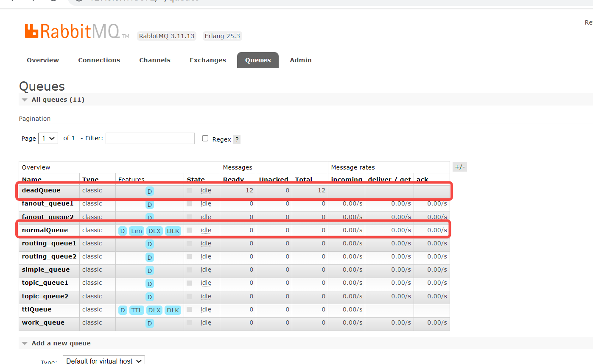Screen dimensions: 593x364
Task: Click the state indicator square of simple_queue
Action: [x=189, y=270]
